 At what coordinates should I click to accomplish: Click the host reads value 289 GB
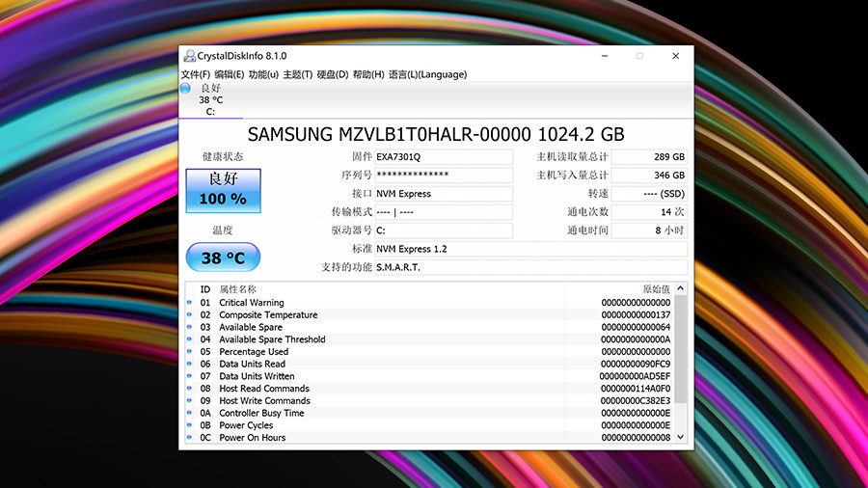pos(649,156)
